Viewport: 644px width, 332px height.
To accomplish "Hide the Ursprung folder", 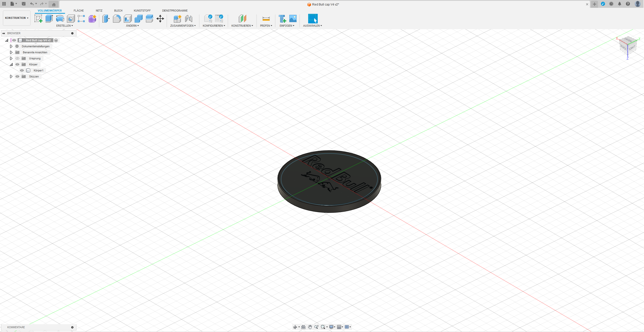I will tap(17, 58).
